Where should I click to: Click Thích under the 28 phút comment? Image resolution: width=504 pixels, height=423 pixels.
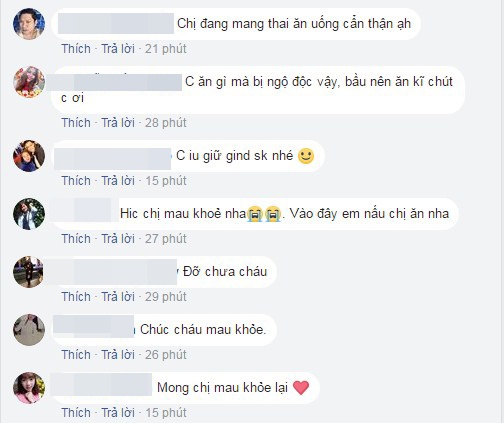76,123
